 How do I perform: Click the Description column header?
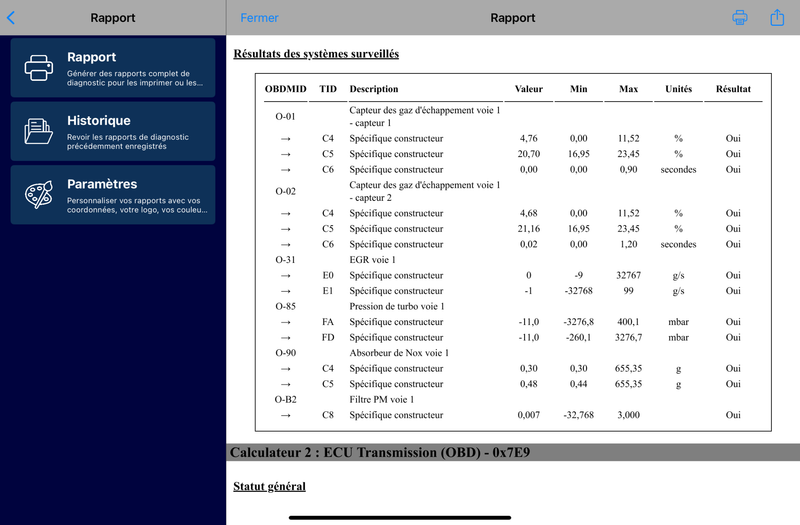coord(374,89)
